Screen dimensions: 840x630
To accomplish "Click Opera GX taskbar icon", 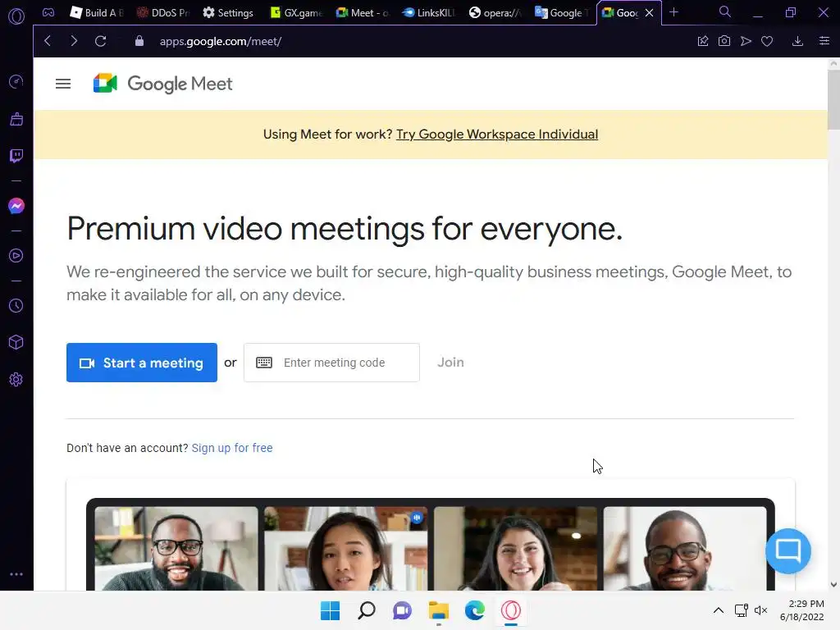I will (x=511, y=610).
